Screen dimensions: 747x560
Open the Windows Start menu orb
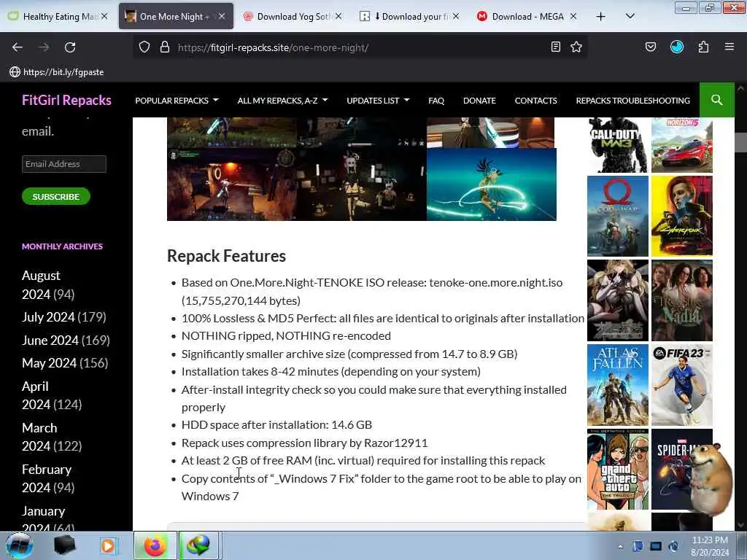(20, 545)
